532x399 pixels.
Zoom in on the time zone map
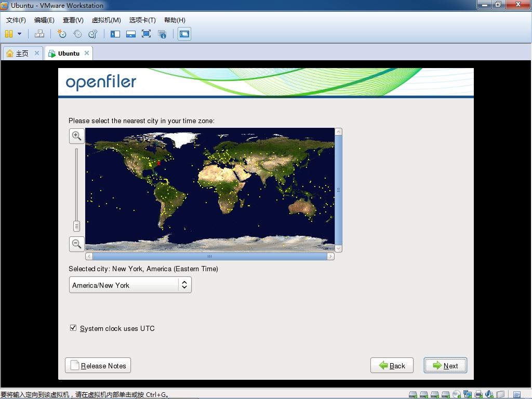(x=77, y=136)
